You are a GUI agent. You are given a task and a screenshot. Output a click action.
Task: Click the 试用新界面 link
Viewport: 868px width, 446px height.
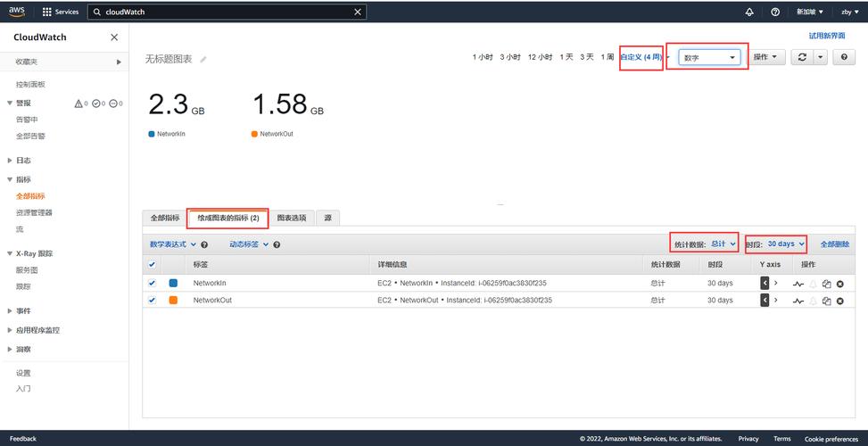point(827,36)
